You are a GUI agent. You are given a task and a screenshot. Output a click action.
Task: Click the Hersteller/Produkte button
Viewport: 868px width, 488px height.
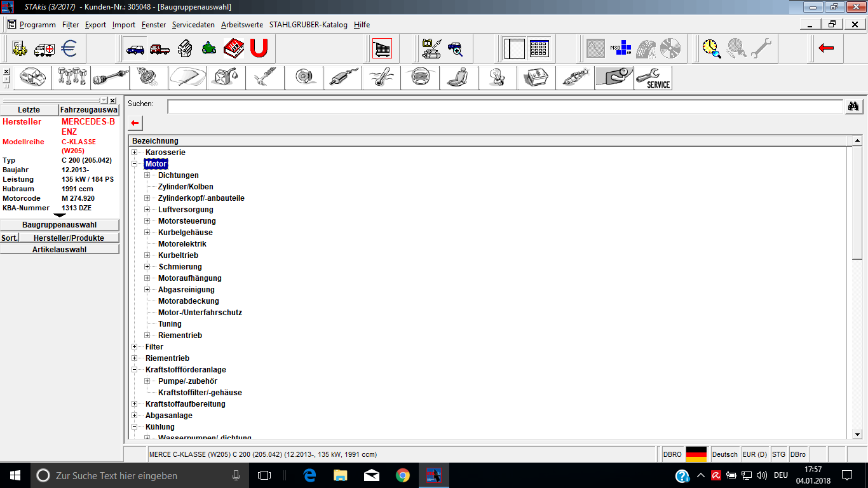coord(69,238)
